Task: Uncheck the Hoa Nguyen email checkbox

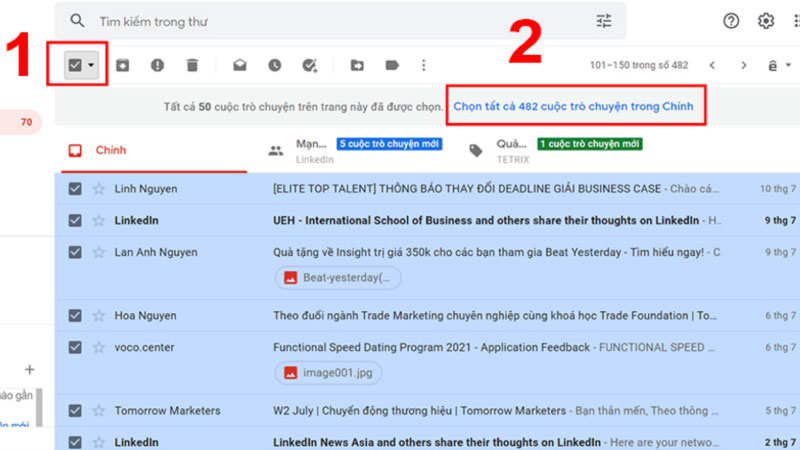Action: pos(75,315)
